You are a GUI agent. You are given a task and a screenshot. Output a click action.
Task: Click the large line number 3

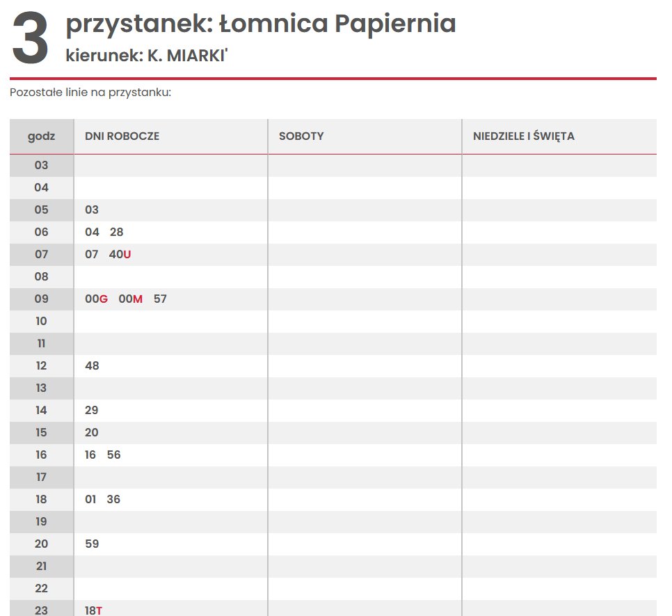(x=30, y=38)
